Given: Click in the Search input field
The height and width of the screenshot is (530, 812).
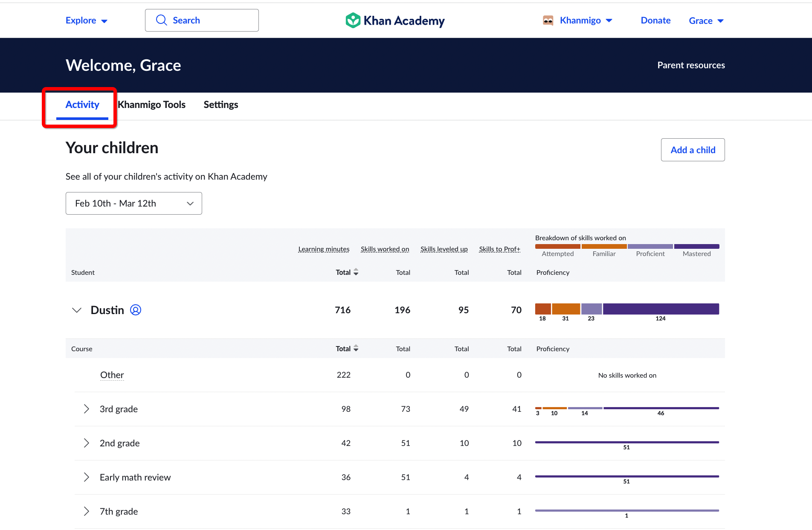Looking at the screenshot, I should (202, 20).
